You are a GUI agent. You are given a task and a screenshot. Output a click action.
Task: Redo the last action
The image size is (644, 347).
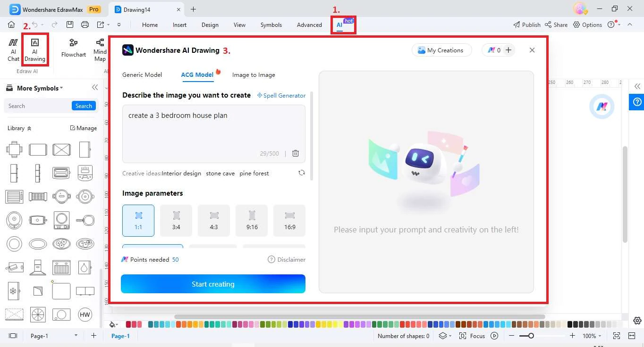(x=54, y=25)
